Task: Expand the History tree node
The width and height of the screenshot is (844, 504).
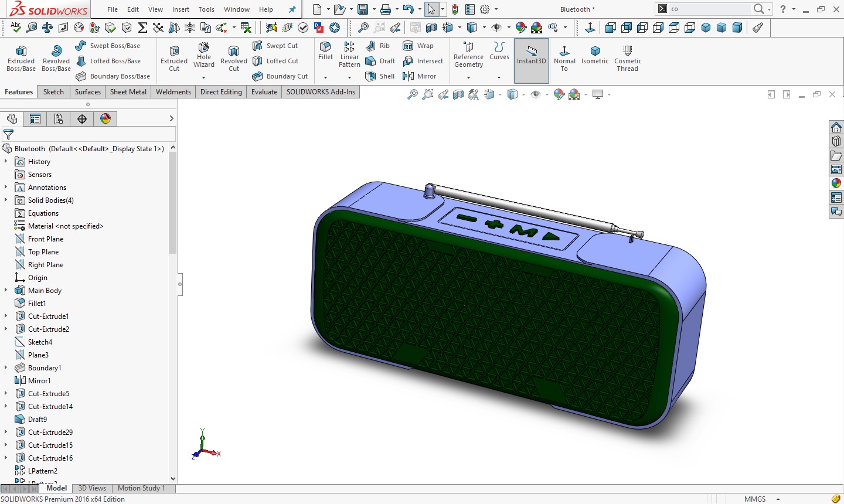Action: tap(6, 162)
